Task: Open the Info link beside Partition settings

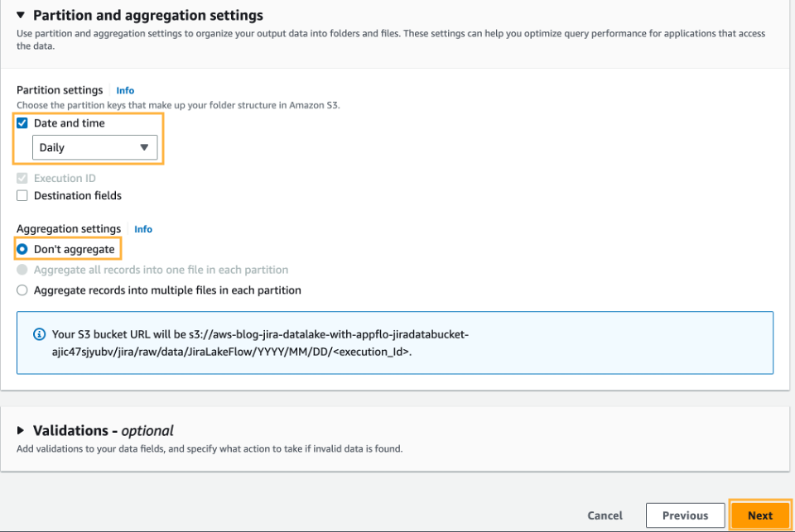Action: (125, 90)
